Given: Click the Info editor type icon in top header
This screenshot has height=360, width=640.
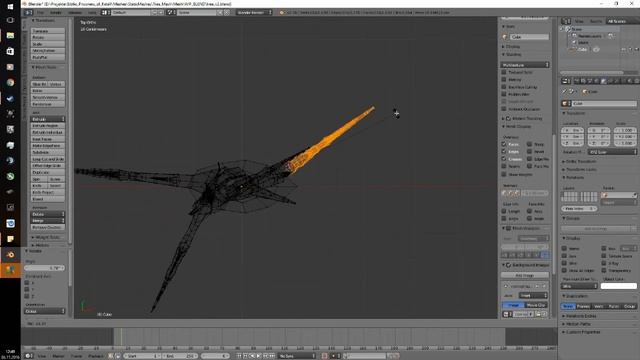Looking at the screenshot, I should point(29,13).
